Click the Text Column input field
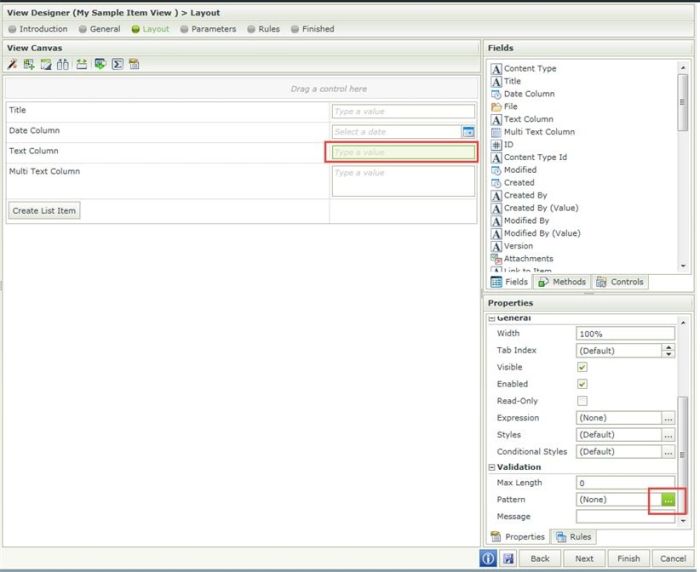Image resolution: width=700 pixels, height=572 pixels. [403, 152]
